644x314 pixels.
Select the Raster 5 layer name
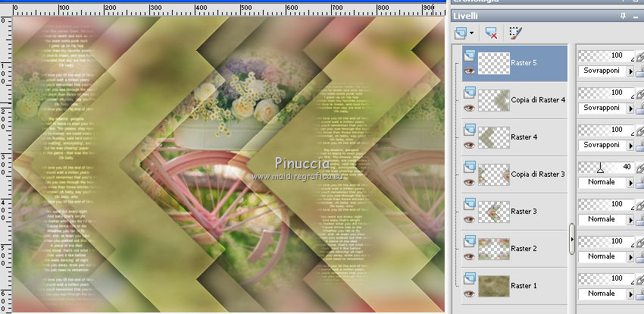coord(524,63)
